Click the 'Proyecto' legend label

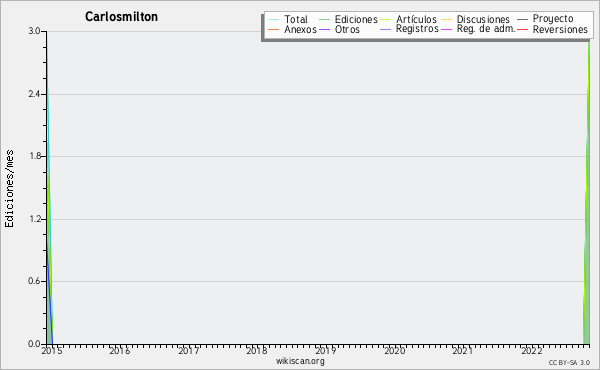point(553,19)
